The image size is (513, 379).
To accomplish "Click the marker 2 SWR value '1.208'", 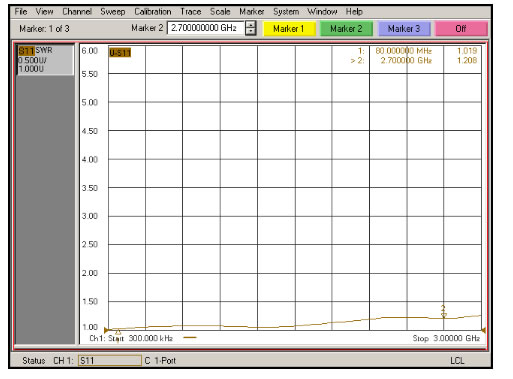I will (x=467, y=60).
